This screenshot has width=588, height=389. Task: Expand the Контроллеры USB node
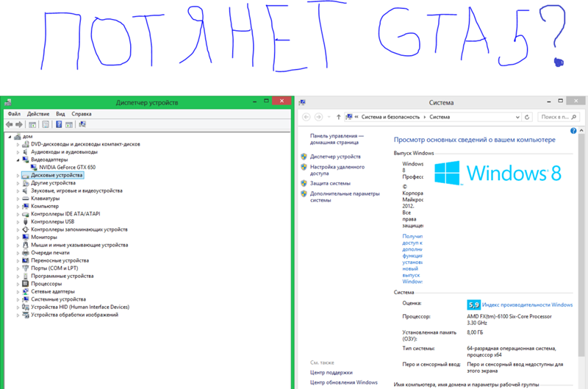(18, 222)
